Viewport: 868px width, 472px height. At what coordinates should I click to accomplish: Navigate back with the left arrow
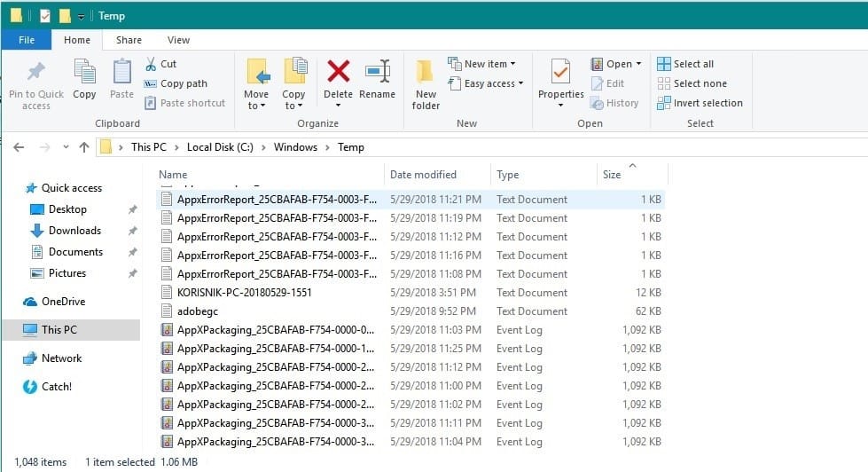click(x=19, y=147)
